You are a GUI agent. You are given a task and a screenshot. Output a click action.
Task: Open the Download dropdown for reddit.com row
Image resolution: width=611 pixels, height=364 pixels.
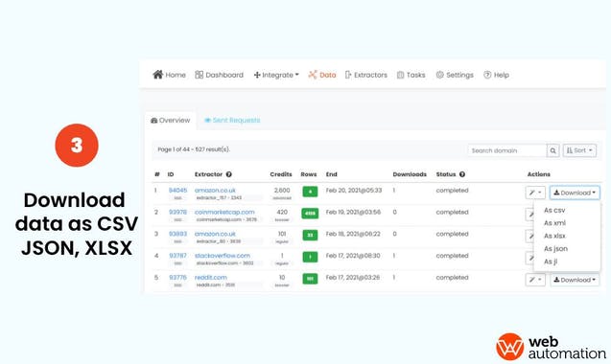(x=575, y=280)
